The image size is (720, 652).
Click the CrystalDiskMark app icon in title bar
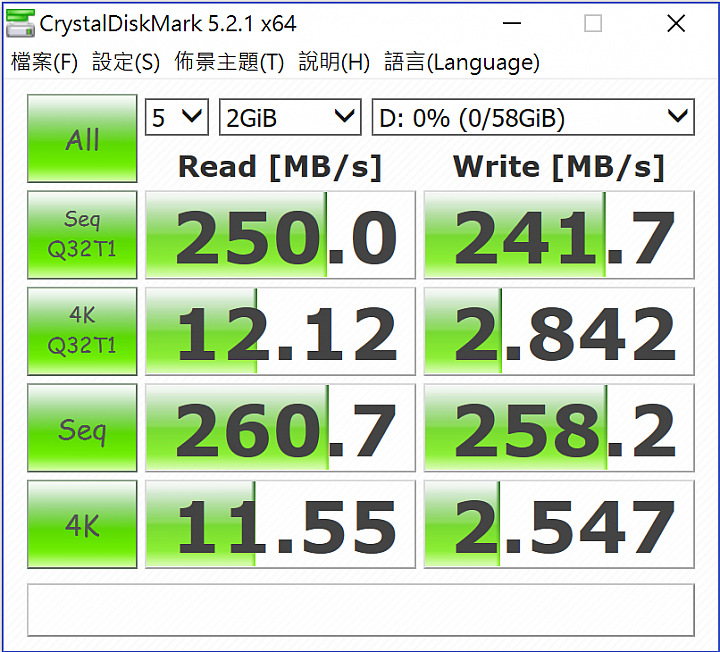click(20, 23)
